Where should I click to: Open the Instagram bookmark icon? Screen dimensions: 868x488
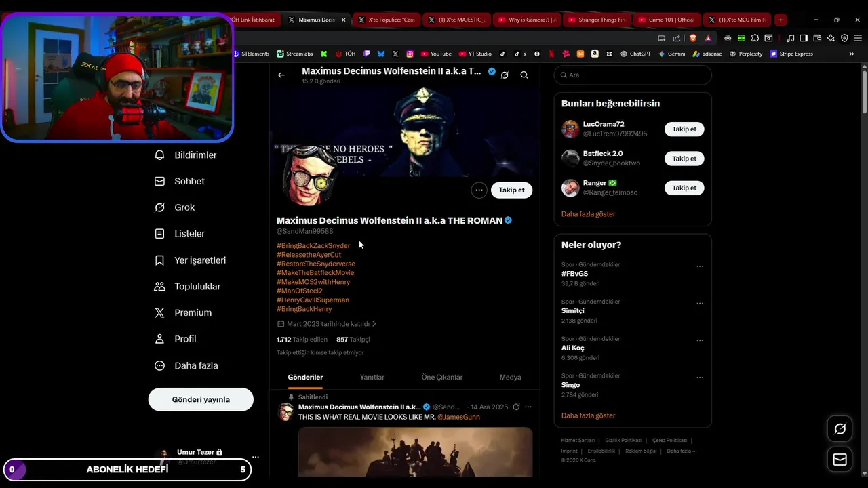410,54
